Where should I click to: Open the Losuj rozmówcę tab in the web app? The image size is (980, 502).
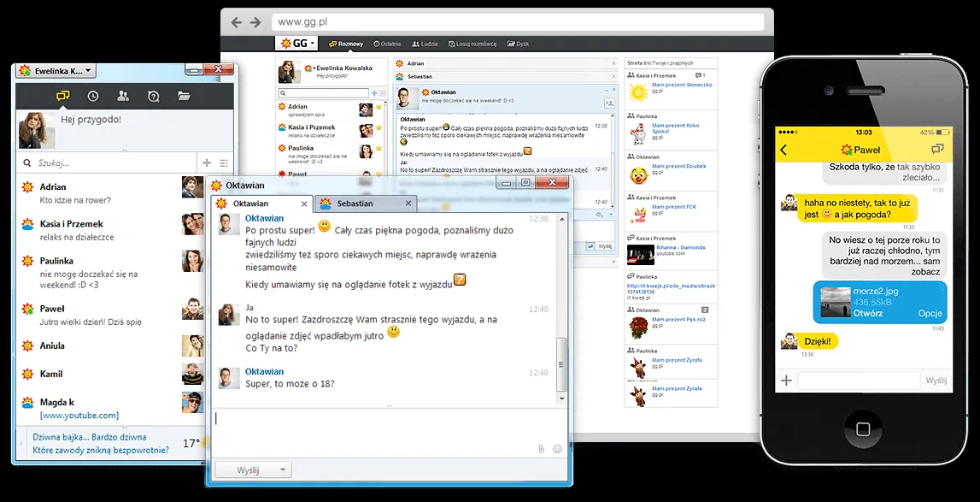coord(472,44)
